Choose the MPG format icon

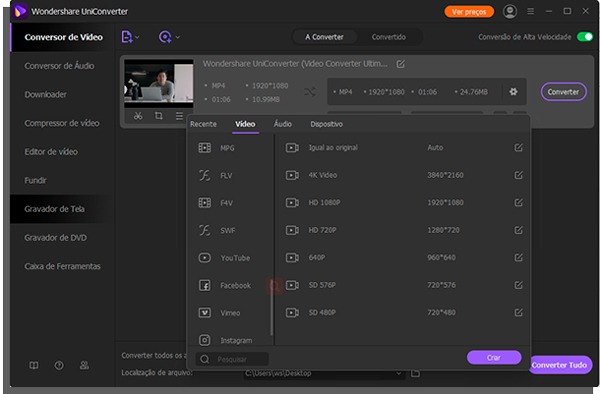pos(204,148)
